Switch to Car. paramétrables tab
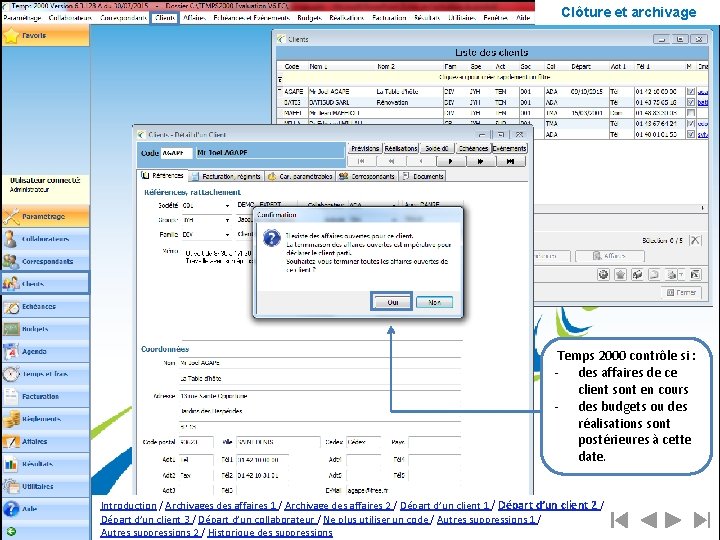This screenshot has width=720, height=540. (x=300, y=176)
